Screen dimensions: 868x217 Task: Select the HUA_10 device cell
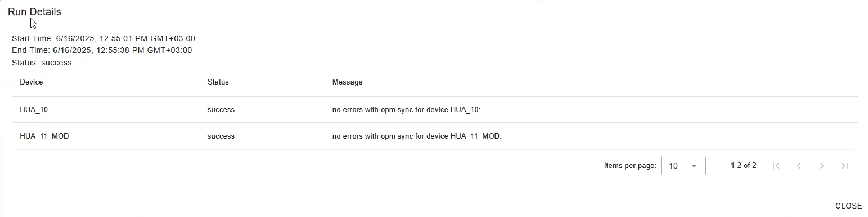click(x=34, y=110)
